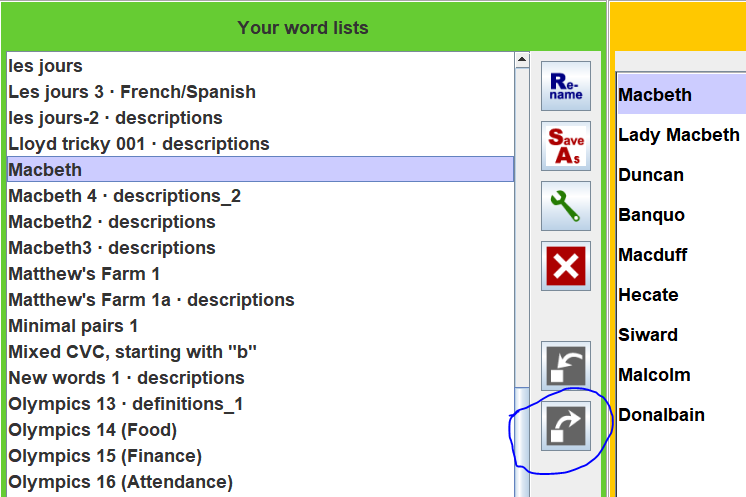
Task: Click the export arrow icon pointing right
Action: click(x=566, y=426)
